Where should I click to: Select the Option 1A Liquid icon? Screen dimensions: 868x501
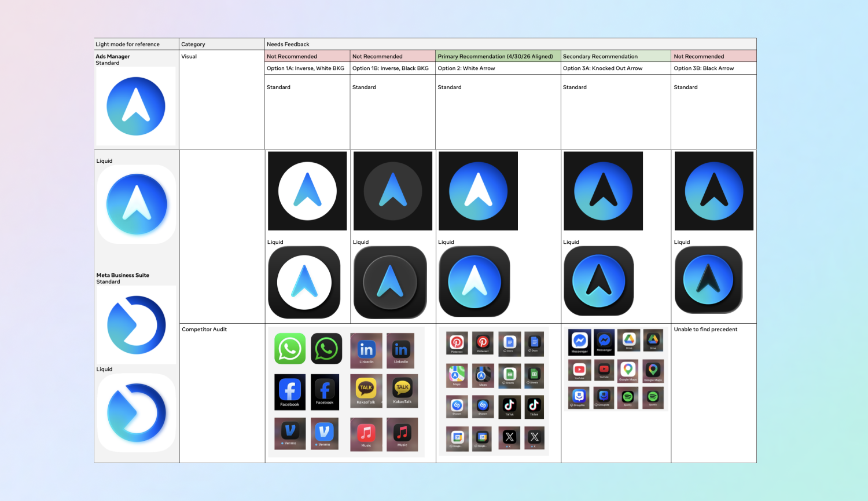point(304,282)
